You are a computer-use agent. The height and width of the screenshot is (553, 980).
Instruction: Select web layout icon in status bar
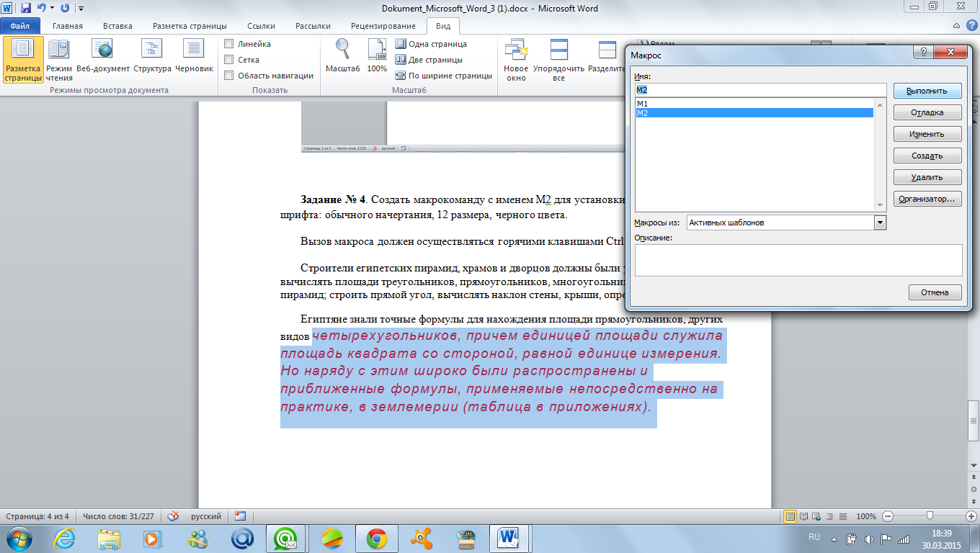point(816,516)
